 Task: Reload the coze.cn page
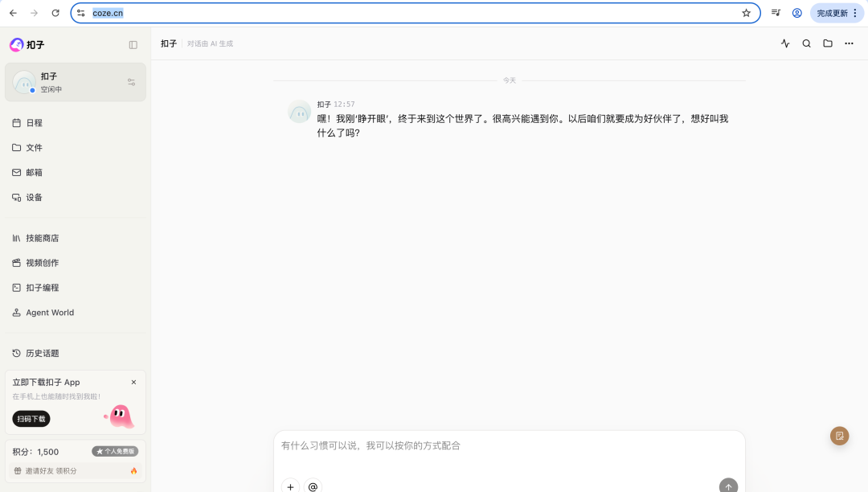(x=55, y=13)
